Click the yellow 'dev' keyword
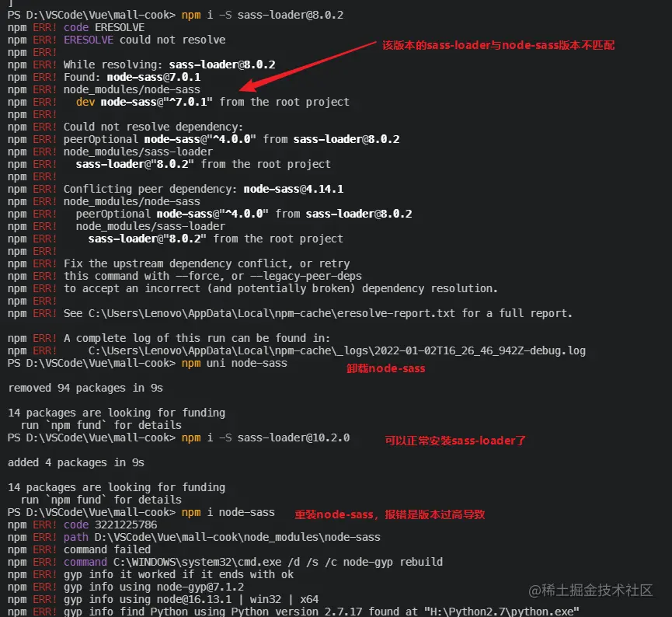Screen dimensions: 672x617 pyautogui.click(x=85, y=102)
